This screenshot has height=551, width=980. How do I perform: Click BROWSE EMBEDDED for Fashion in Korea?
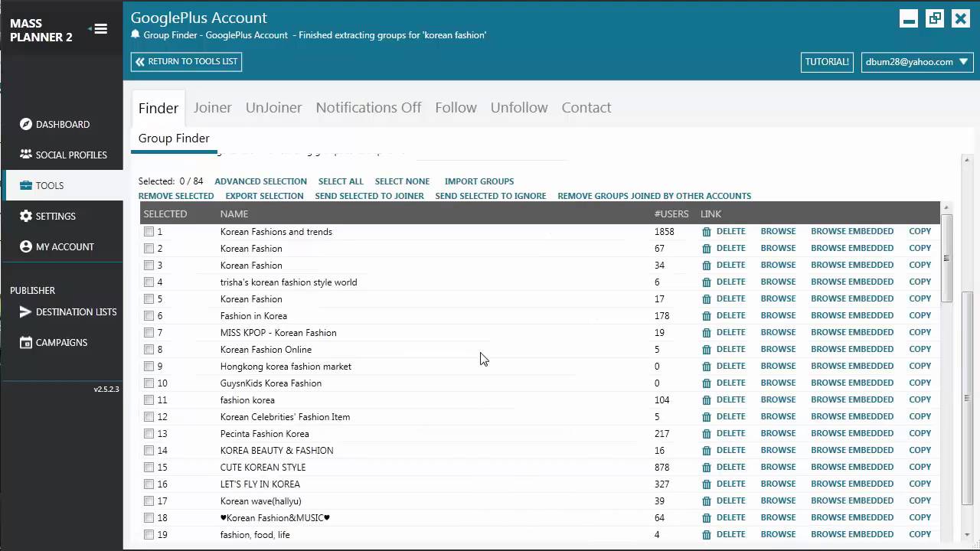click(x=852, y=315)
